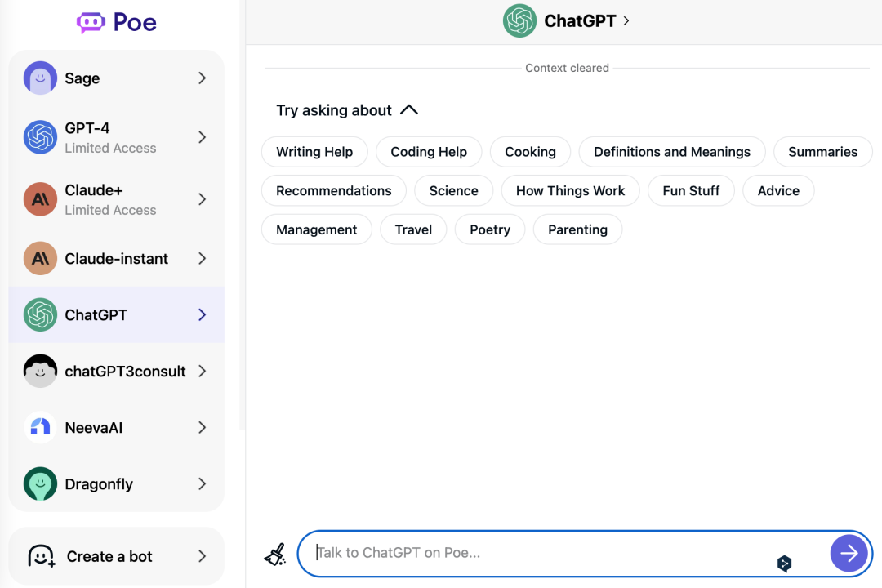Screen dimensions: 882x588
Task: Select Claude+ in the bot list
Action: coord(117,198)
